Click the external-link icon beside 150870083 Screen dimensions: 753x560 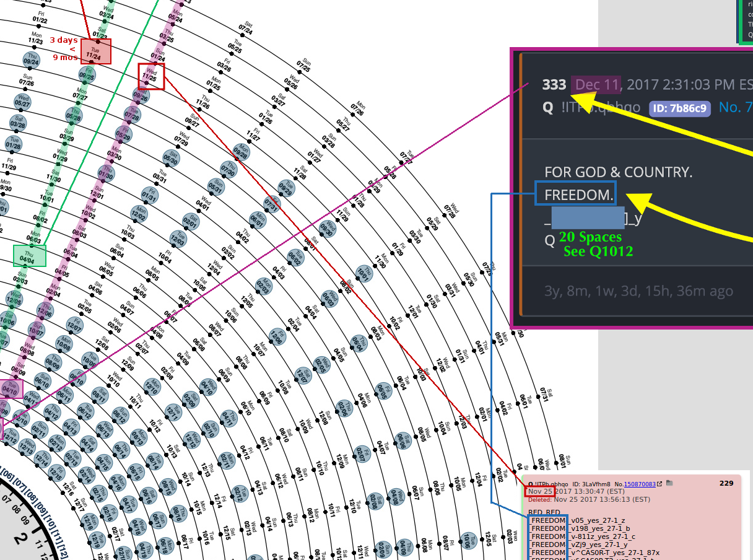pos(659,484)
